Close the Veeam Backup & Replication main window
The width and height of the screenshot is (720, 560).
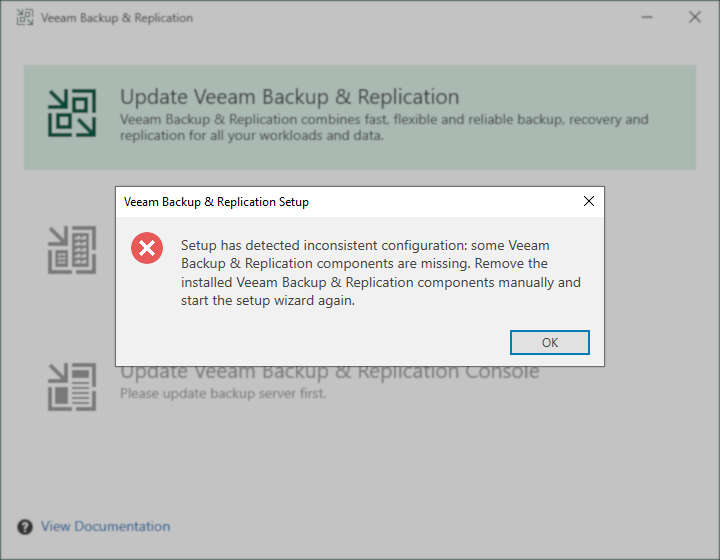[695, 17]
